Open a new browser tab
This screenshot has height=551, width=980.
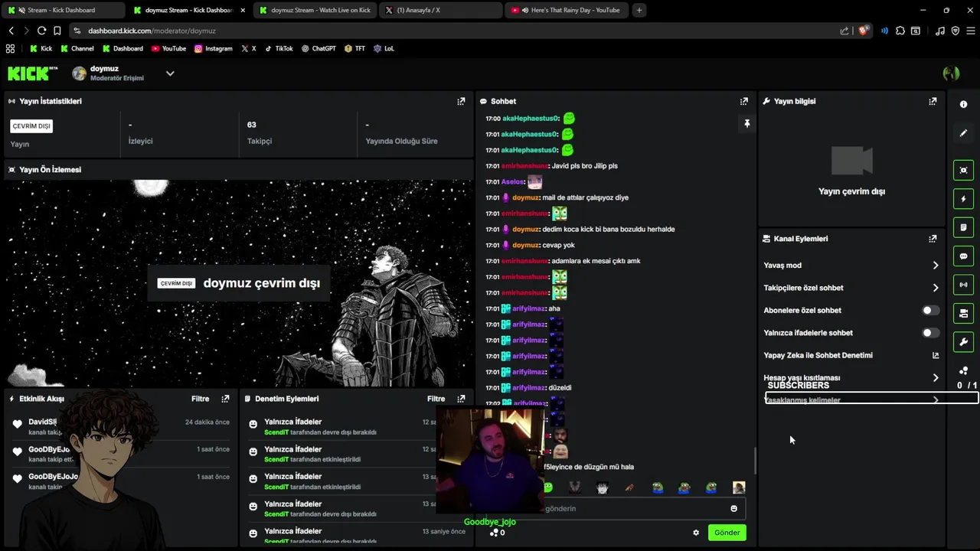(x=639, y=10)
